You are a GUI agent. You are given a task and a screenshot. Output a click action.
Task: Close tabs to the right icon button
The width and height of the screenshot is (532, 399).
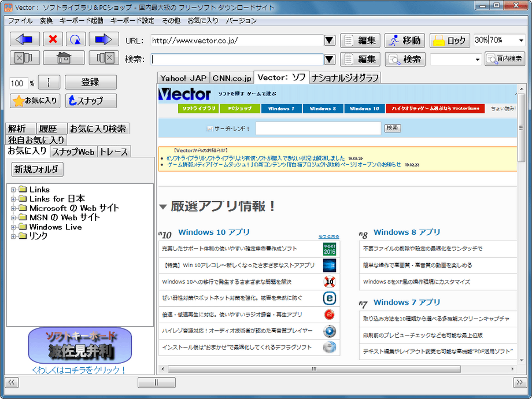[x=104, y=58]
